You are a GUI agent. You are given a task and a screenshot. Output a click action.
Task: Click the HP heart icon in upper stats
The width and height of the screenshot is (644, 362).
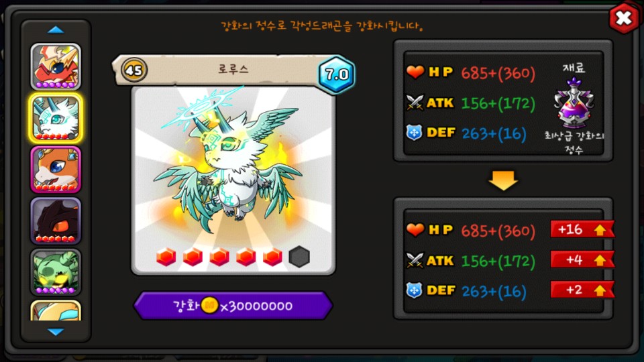[415, 72]
